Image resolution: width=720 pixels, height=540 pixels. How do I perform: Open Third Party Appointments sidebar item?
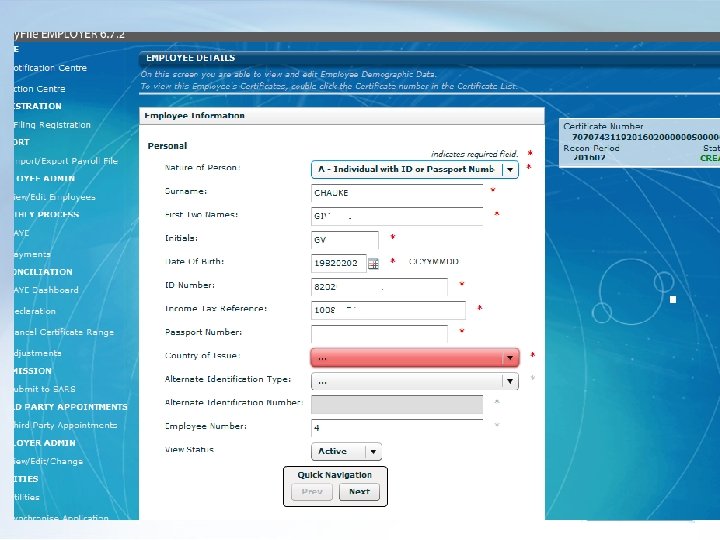tap(65, 425)
